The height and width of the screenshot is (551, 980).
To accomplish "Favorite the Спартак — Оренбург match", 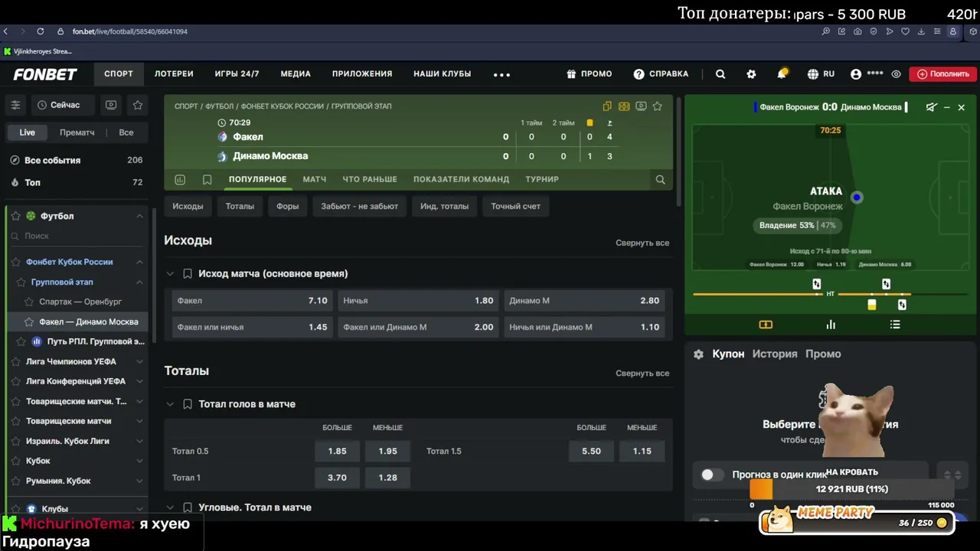I will (29, 302).
